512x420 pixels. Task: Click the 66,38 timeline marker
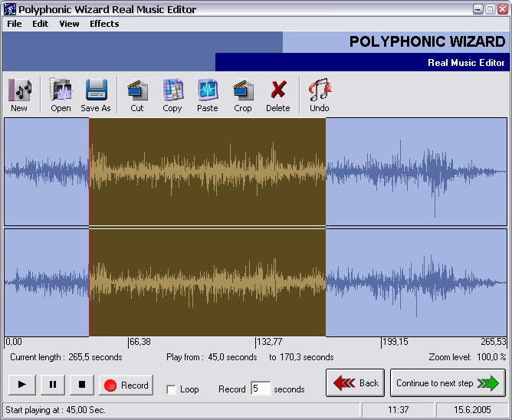click(x=139, y=342)
